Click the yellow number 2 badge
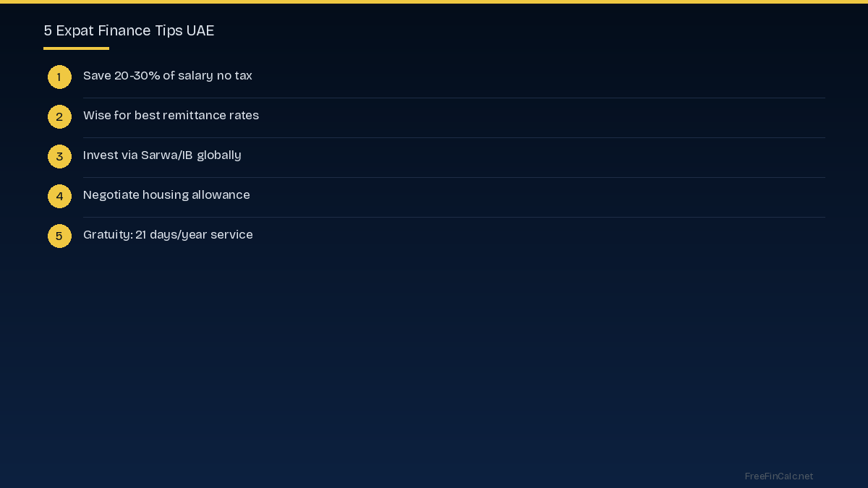This screenshot has width=868, height=488. tap(59, 116)
